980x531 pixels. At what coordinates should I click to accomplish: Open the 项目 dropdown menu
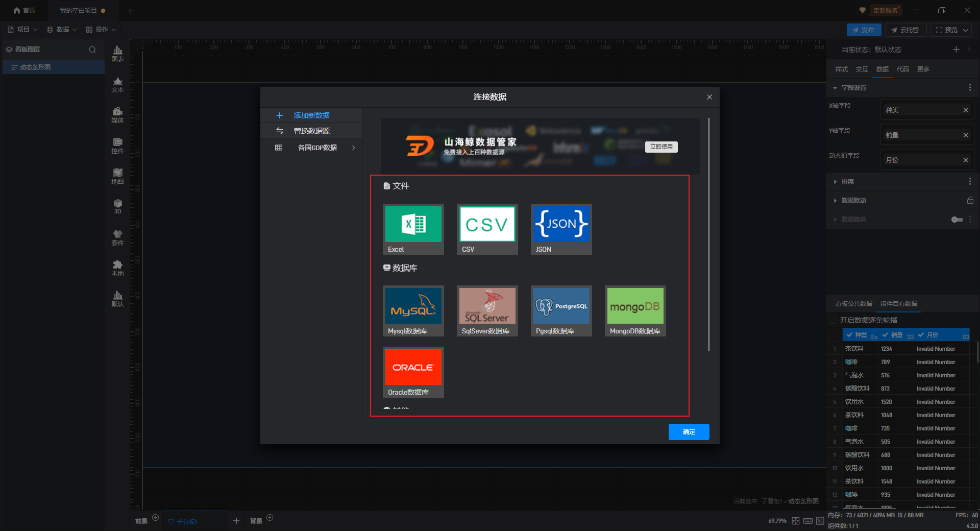coord(23,30)
